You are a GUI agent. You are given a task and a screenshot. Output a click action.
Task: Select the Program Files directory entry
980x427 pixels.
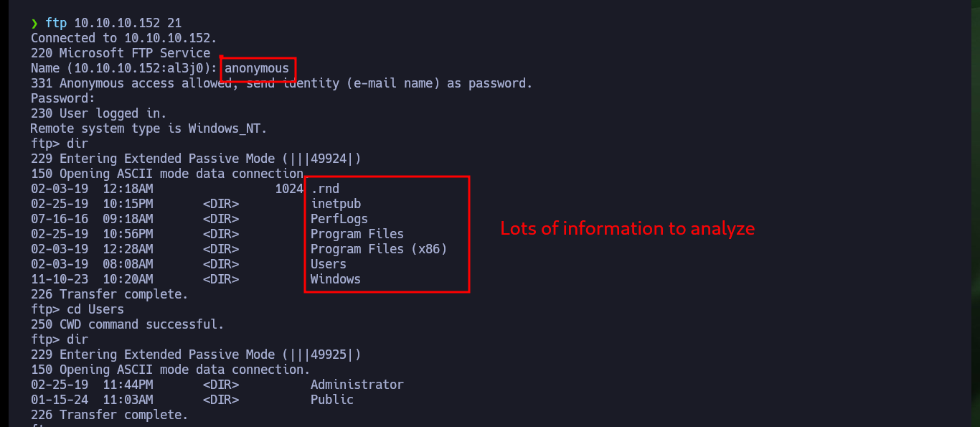coord(357,234)
